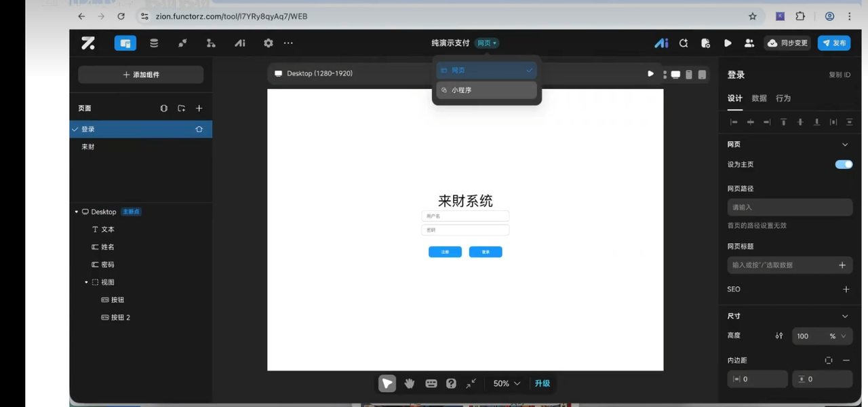This screenshot has height=407, width=868.
Task: Select the tablet breakpoint device icon
Action: click(702, 75)
